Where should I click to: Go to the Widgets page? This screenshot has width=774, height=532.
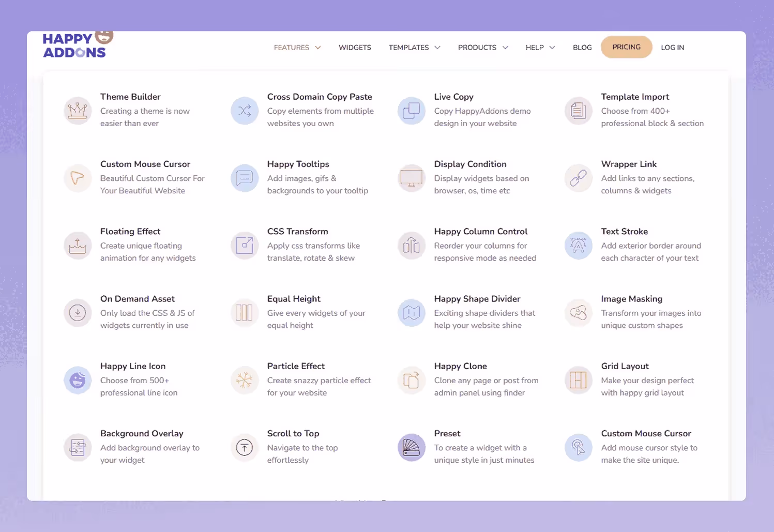[355, 48]
